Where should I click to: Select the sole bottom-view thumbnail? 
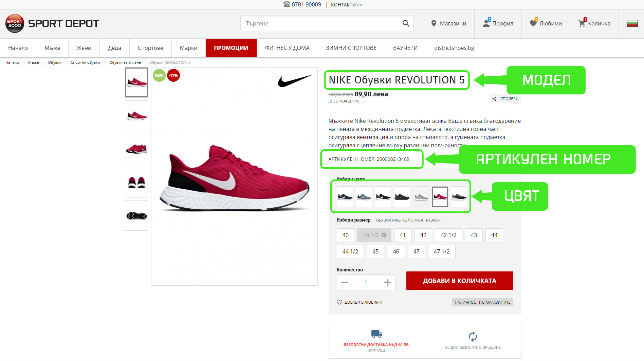pos(136,215)
